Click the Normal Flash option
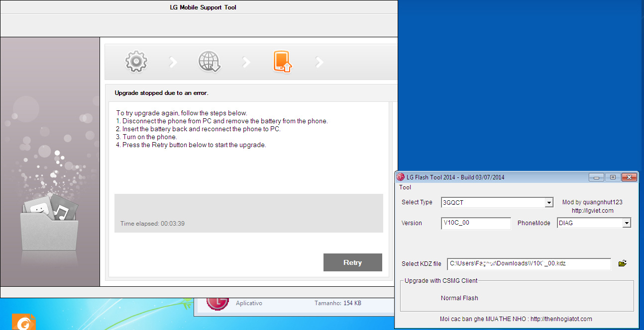Viewport: 644px width, 330px height. coord(459,298)
